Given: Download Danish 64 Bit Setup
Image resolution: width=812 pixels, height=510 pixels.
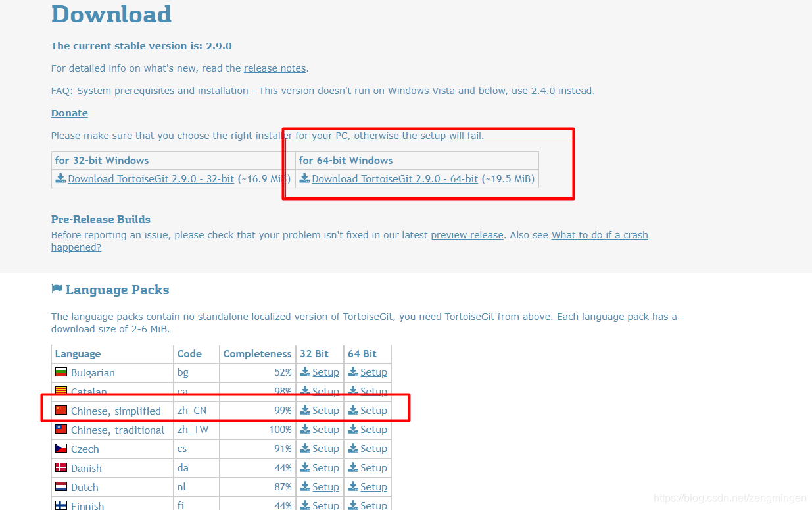Looking at the screenshot, I should click(373, 468).
